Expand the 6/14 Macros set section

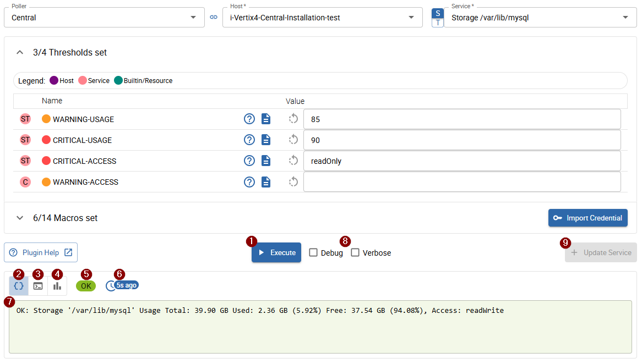20,218
